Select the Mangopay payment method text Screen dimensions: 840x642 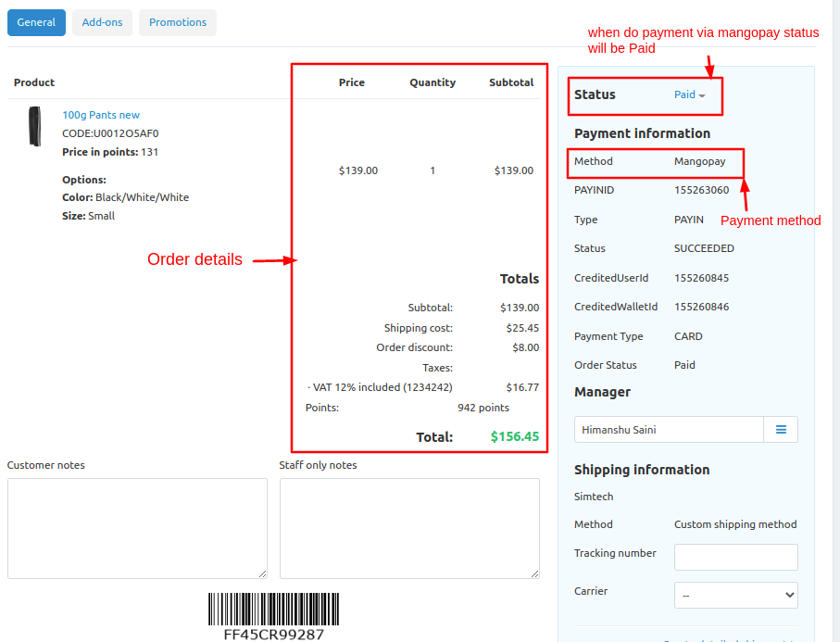[699, 161]
